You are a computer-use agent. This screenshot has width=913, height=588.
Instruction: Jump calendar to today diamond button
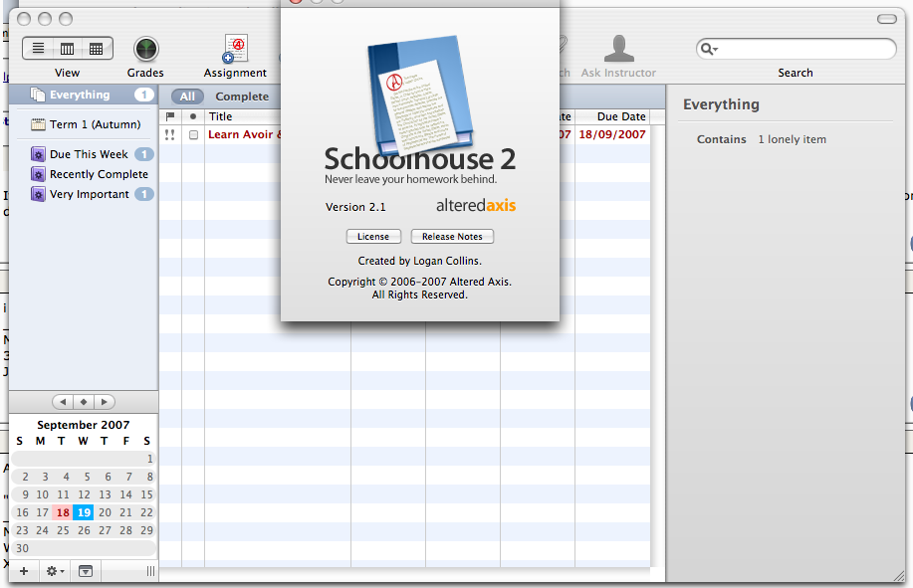(84, 402)
